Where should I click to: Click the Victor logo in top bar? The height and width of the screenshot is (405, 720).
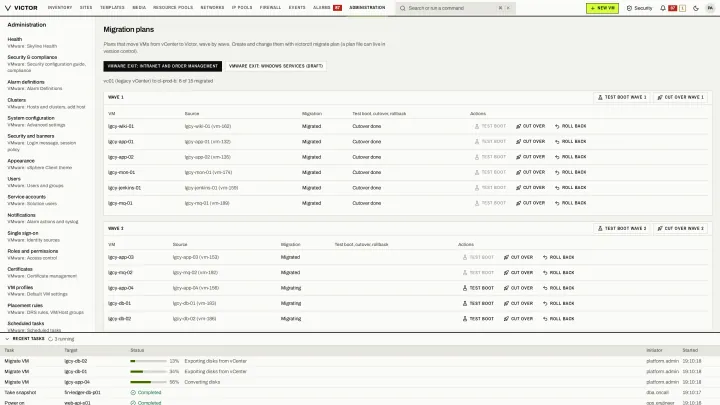click(21, 8)
